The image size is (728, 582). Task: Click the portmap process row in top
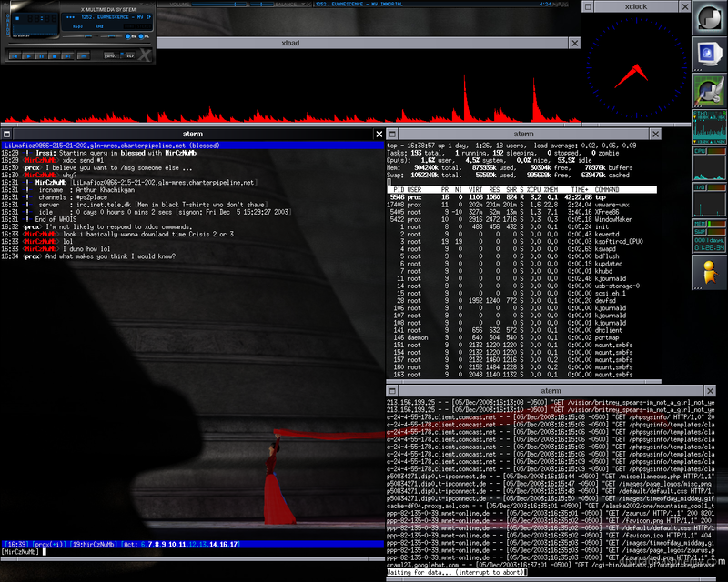tap(521, 338)
